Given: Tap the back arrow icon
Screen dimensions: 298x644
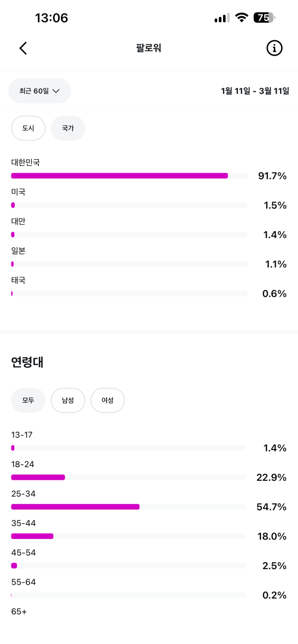Looking at the screenshot, I should [23, 48].
